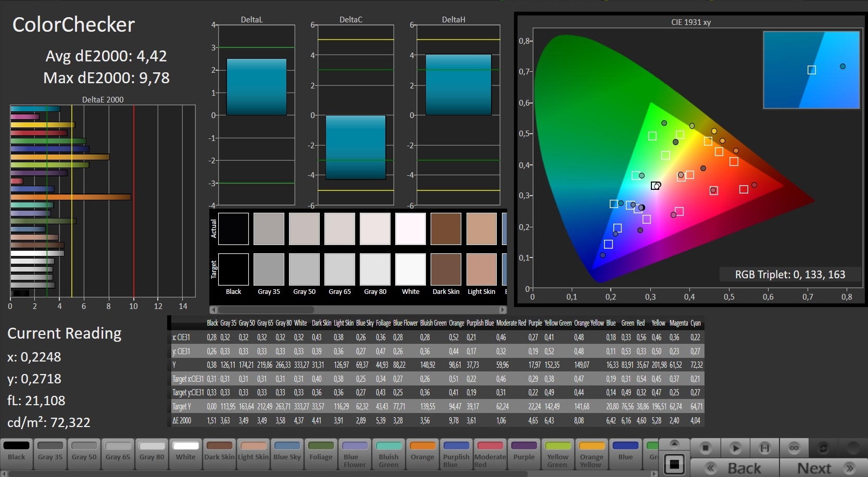Screen dimensions: 868x477
Task: Select the Bluish Green patch button
Action: (x=388, y=451)
